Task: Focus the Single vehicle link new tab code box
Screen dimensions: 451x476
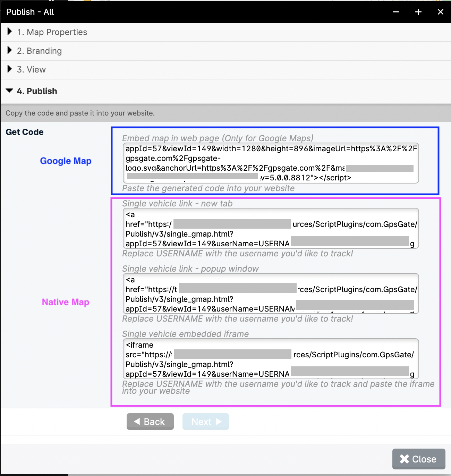Action: coord(271,228)
